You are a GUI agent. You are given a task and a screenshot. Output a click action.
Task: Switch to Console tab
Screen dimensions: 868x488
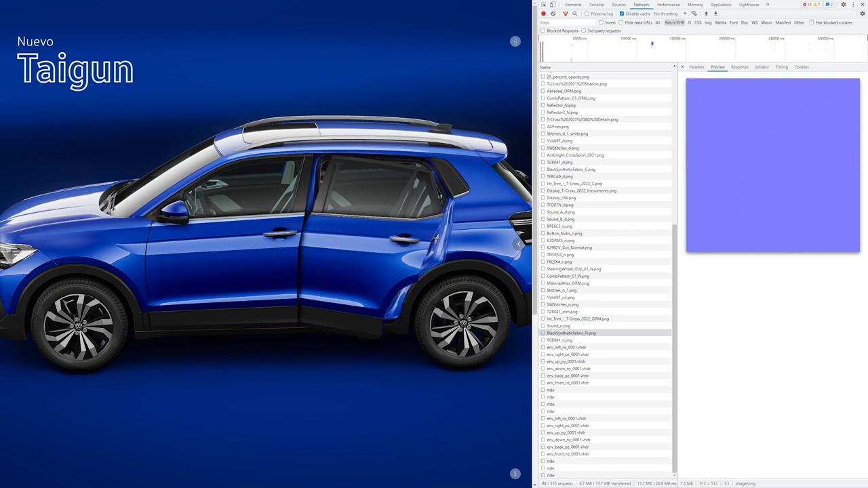597,5
